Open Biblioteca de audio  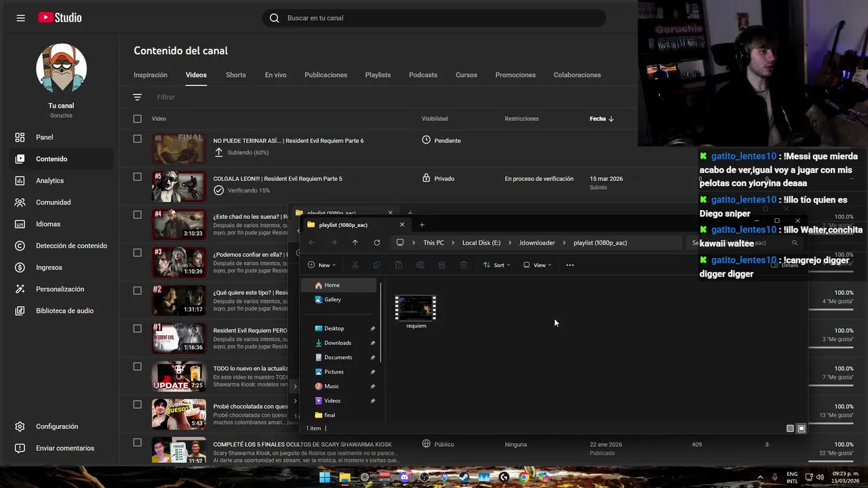64,310
